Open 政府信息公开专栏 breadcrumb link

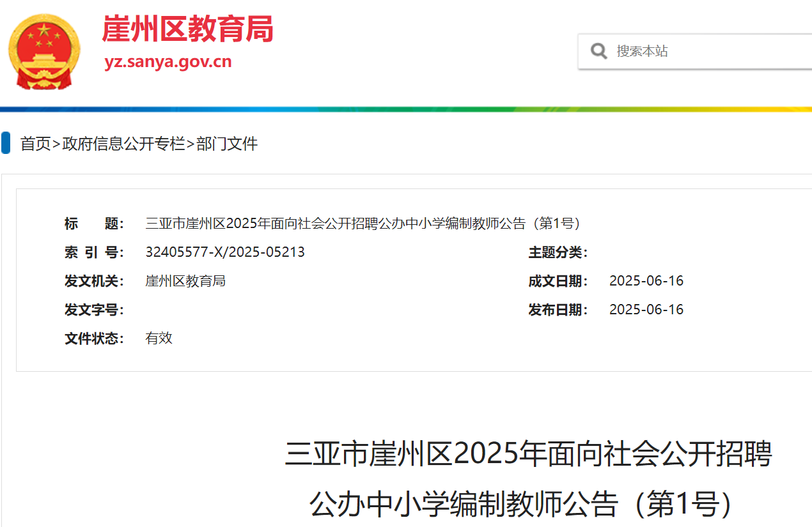click(x=123, y=144)
